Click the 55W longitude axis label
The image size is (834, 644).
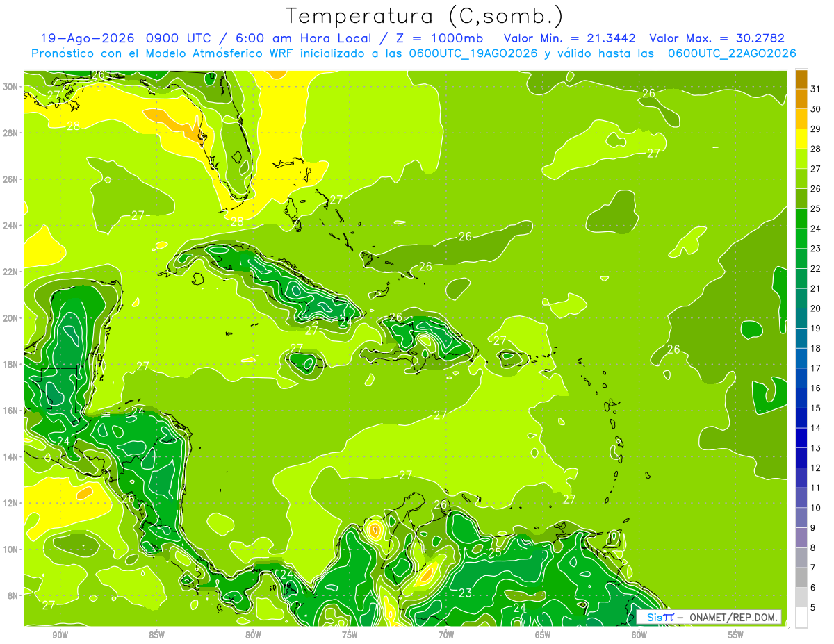pyautogui.click(x=736, y=634)
